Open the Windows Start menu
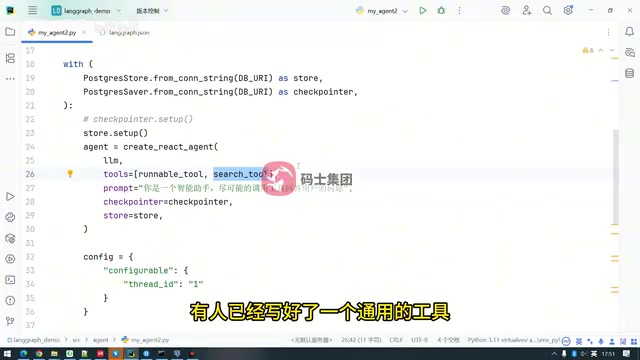Screen dimensions: 640x360 (x=7, y=353)
